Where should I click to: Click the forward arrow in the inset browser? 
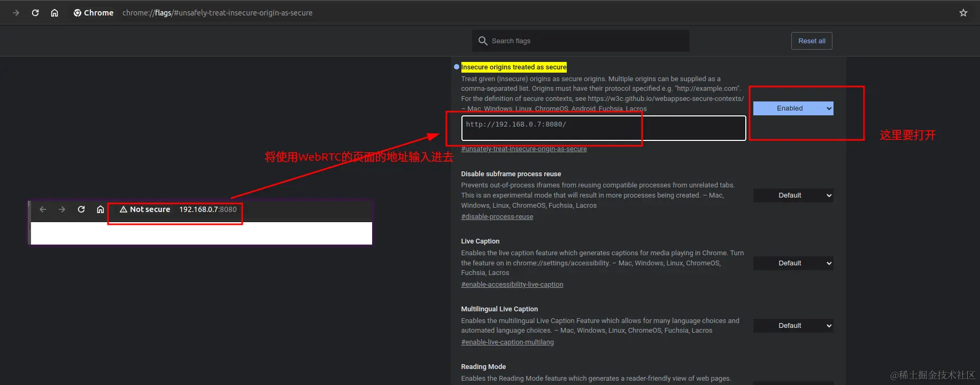[62, 209]
